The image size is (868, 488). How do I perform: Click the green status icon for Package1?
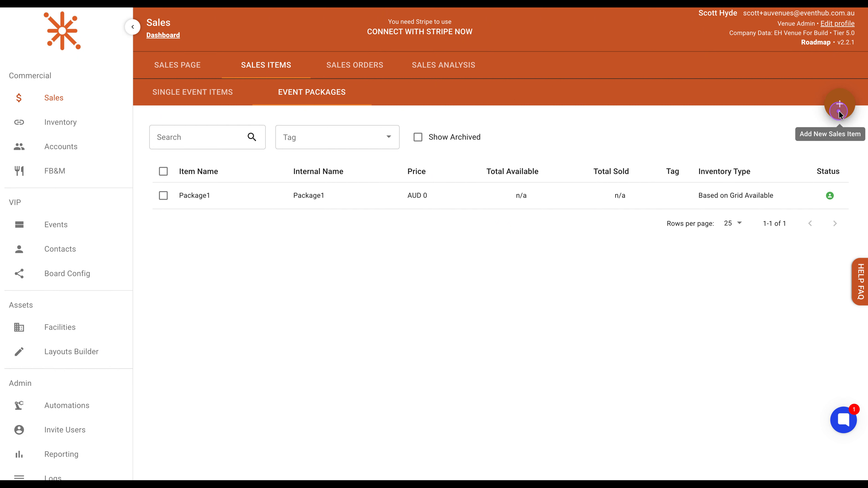point(830,196)
